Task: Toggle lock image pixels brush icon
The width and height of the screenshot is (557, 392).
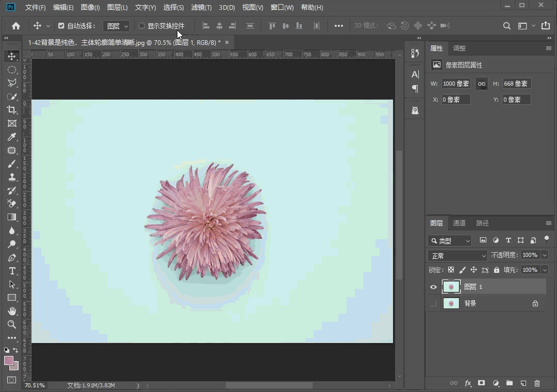Action: (462, 270)
